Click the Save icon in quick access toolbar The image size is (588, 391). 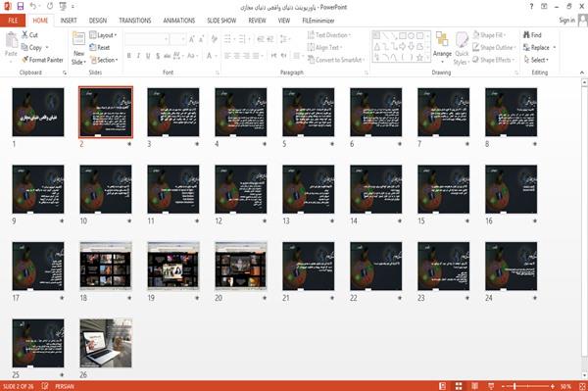pos(21,6)
